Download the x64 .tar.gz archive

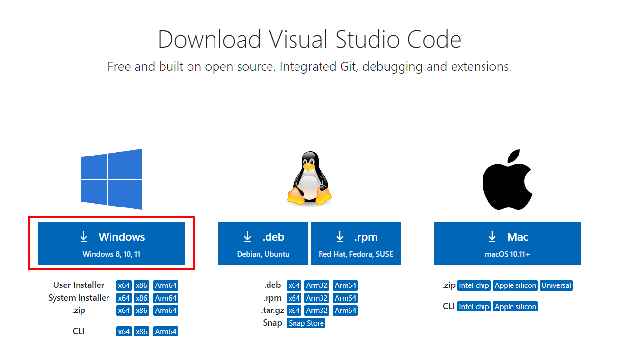[294, 310]
